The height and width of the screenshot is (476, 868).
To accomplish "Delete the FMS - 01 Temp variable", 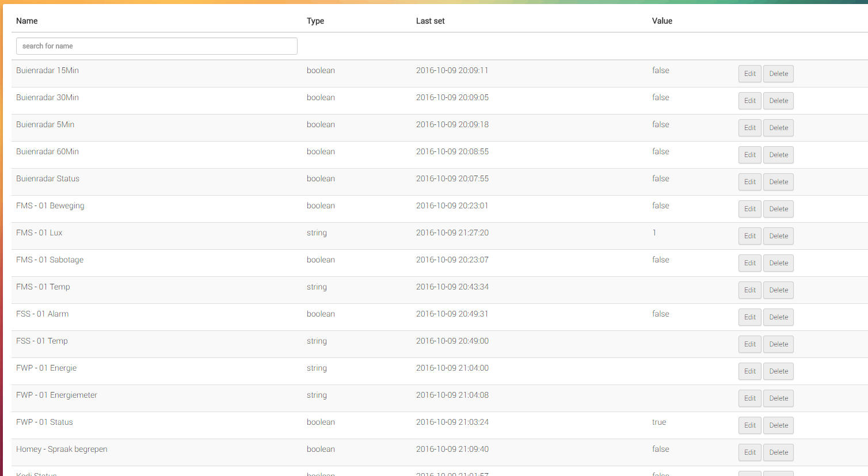I will pos(779,290).
